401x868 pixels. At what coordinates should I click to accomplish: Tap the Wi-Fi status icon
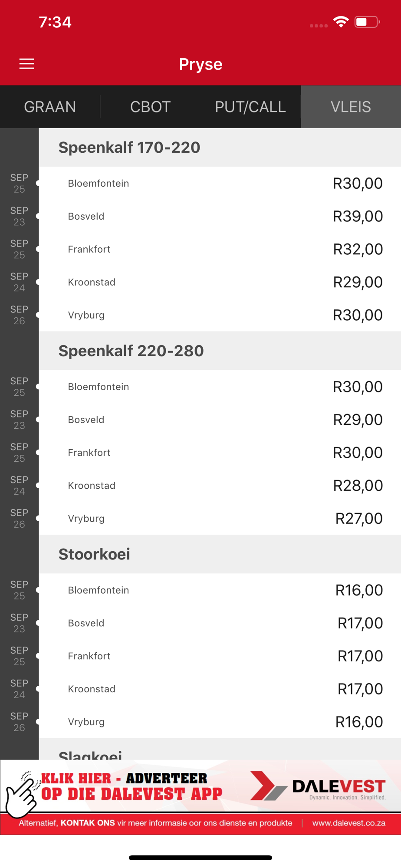(x=341, y=22)
